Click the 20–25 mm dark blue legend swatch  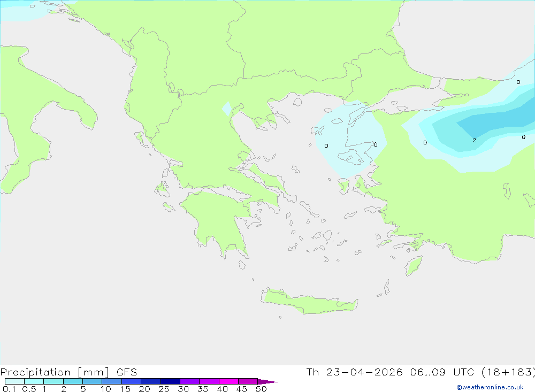click(x=150, y=381)
